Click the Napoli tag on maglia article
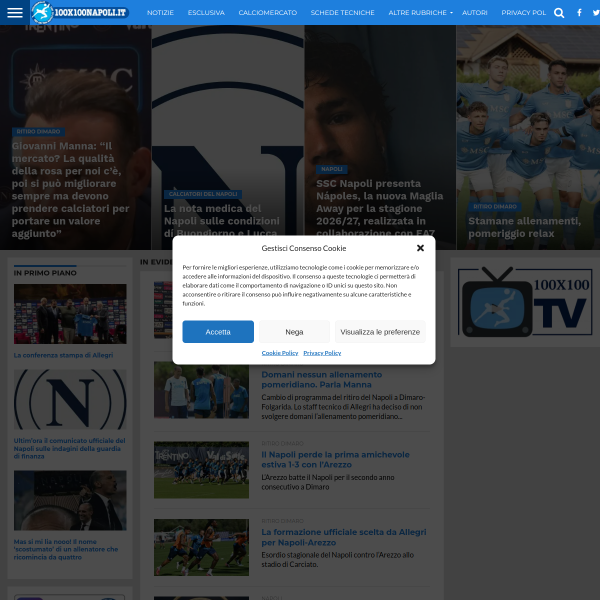The width and height of the screenshot is (600, 600). [332, 169]
